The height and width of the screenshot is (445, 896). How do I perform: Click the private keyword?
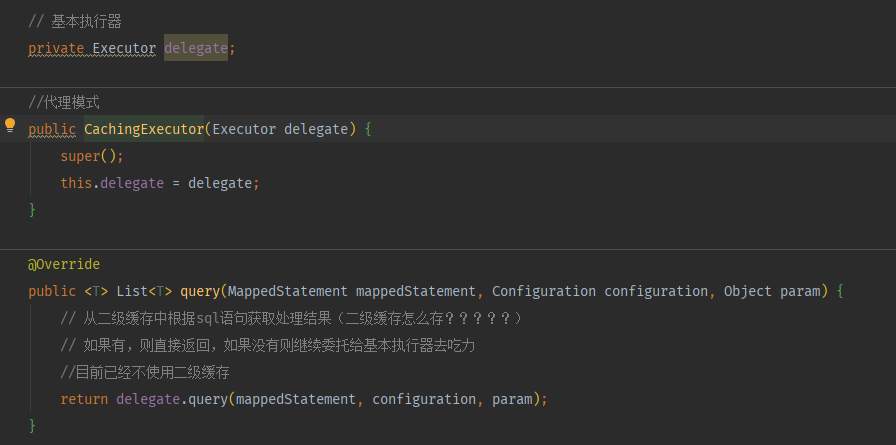[56, 48]
